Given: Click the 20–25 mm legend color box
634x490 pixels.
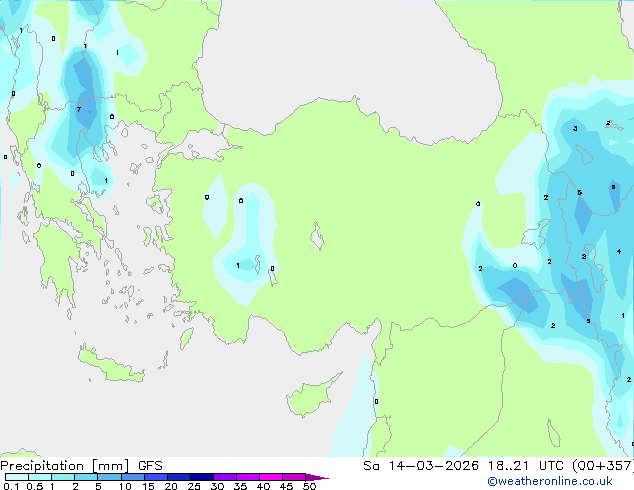Looking at the screenshot, I should pos(179,477).
